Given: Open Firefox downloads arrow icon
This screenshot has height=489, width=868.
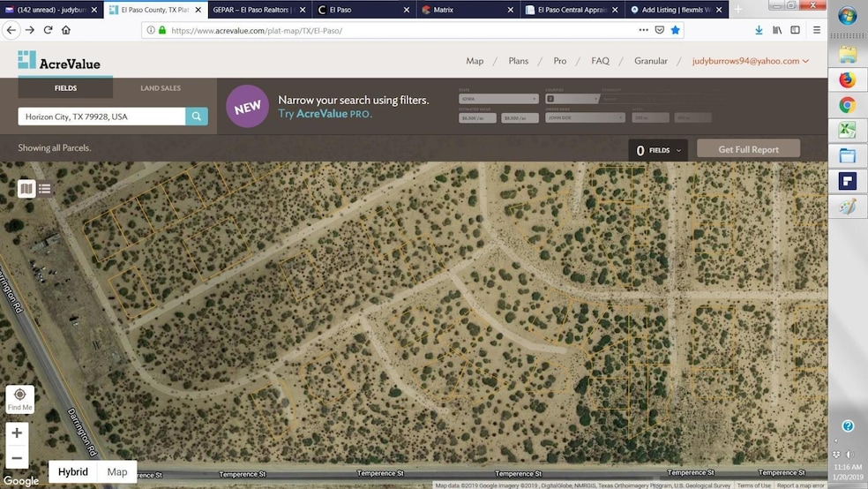Looking at the screenshot, I should (x=759, y=29).
